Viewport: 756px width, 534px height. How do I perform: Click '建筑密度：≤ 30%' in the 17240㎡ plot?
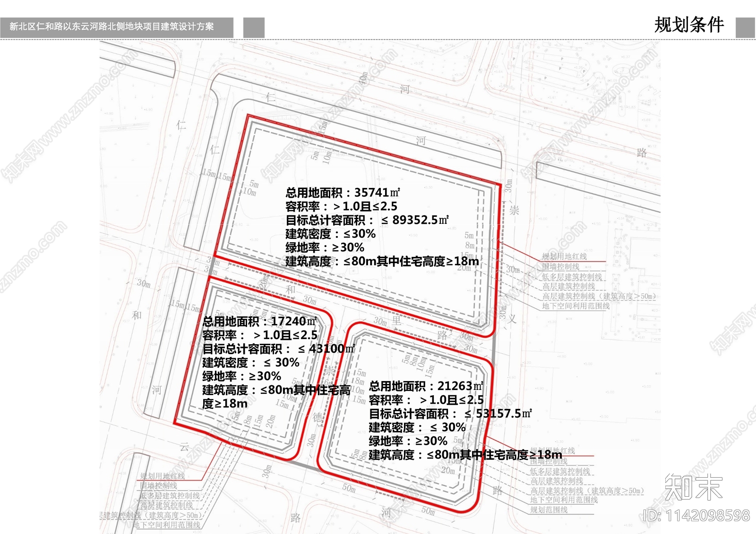(251, 363)
